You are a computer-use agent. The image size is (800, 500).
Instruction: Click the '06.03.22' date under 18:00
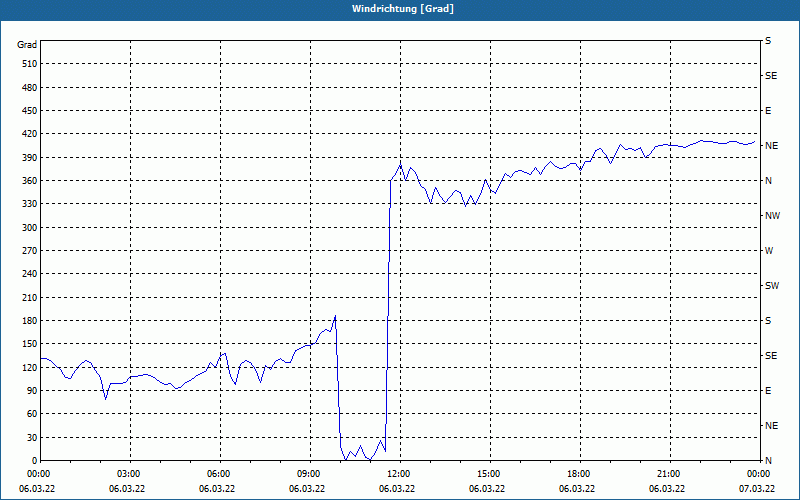coord(577,489)
